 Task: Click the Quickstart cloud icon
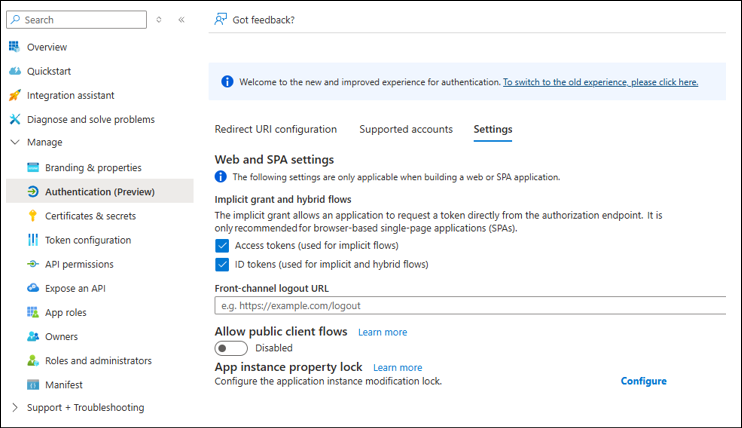[x=15, y=71]
